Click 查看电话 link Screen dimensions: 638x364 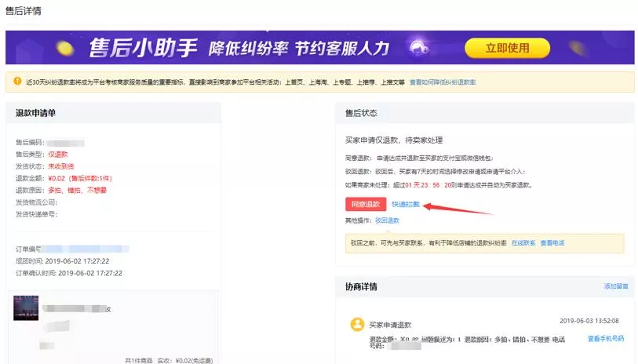tap(552, 243)
